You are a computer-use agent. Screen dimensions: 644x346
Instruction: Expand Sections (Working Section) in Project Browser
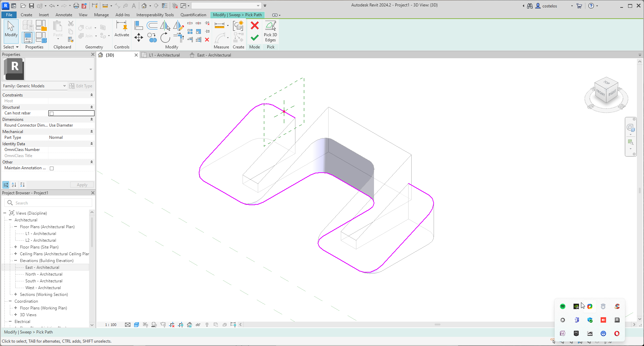[x=16, y=294]
